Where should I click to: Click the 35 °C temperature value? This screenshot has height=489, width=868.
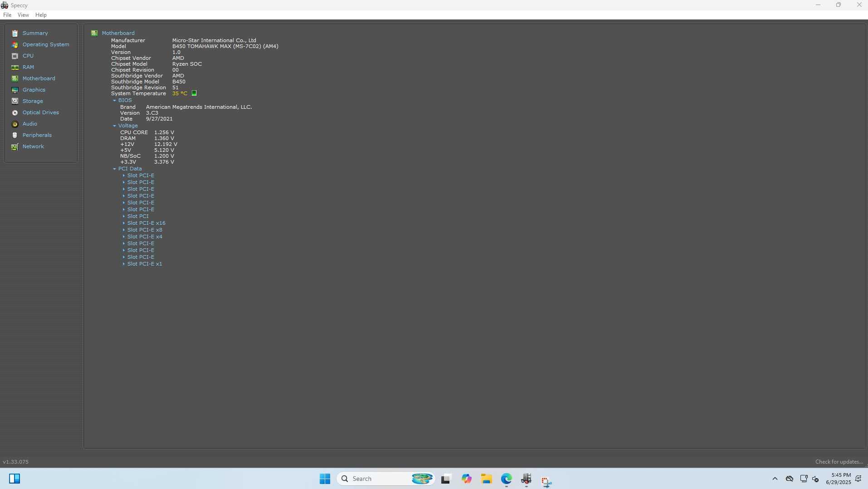[180, 93]
